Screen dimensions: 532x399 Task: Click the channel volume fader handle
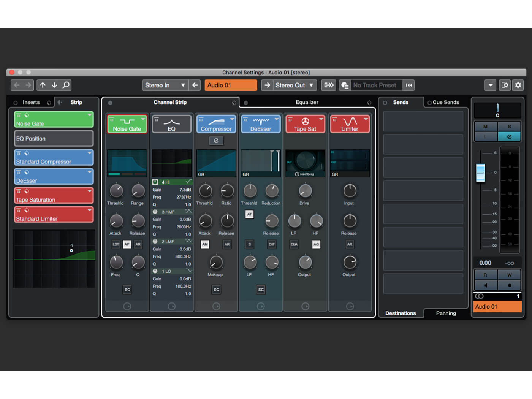481,173
